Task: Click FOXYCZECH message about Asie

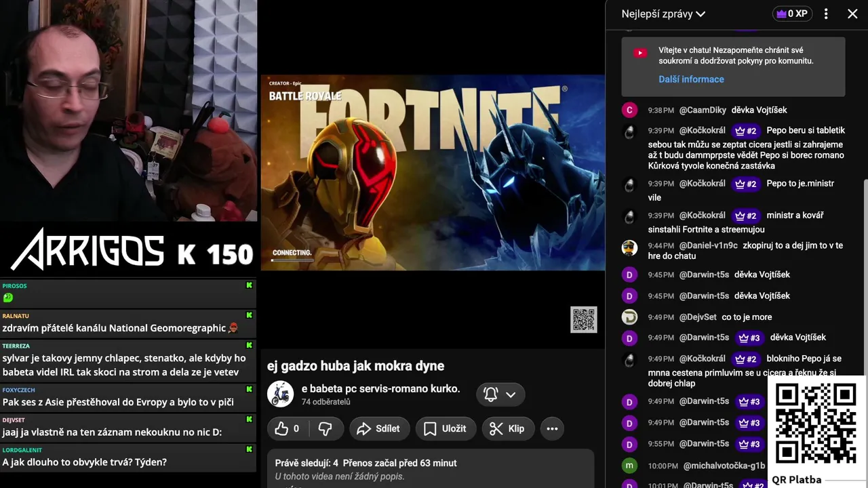Action: tap(118, 402)
